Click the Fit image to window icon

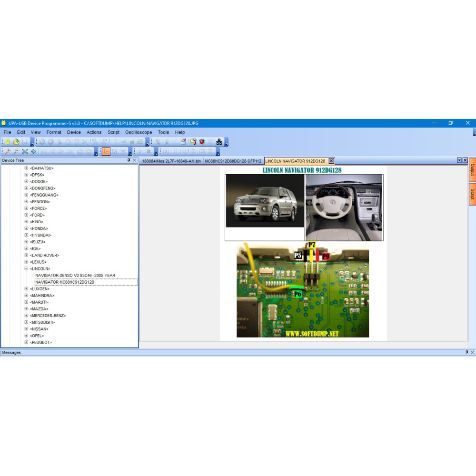(x=25, y=151)
